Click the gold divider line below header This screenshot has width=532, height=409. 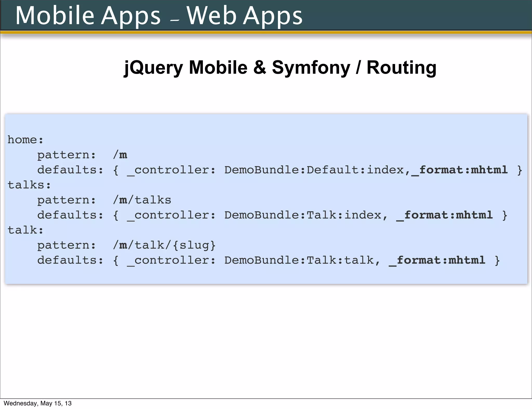(x=266, y=32)
